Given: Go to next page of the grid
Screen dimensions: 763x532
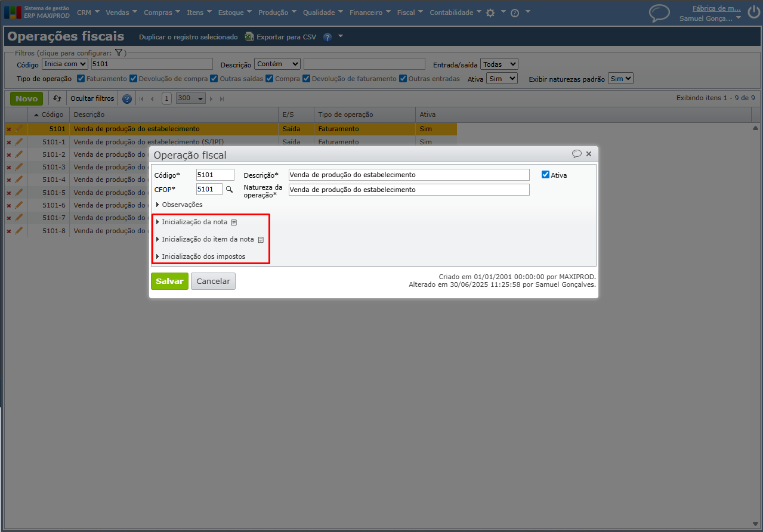Looking at the screenshot, I should tap(211, 99).
